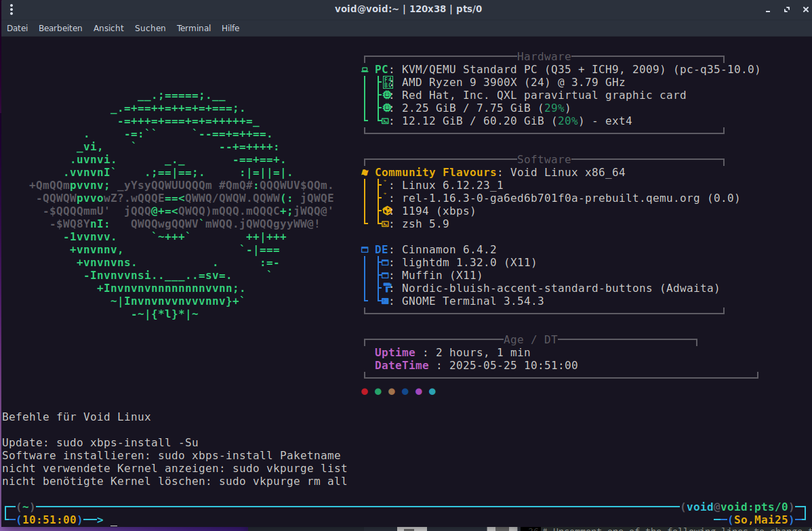Open the Suchen menu

click(x=150, y=28)
